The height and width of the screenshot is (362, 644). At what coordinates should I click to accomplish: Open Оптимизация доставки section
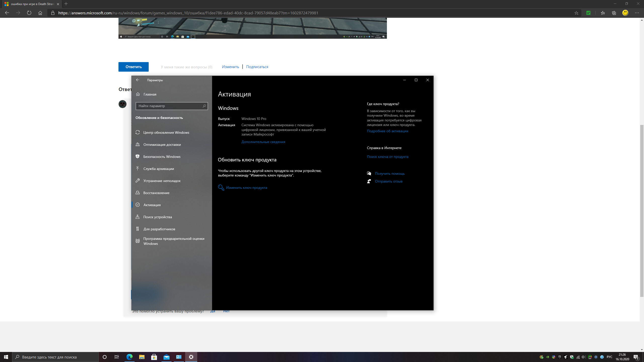click(172, 145)
